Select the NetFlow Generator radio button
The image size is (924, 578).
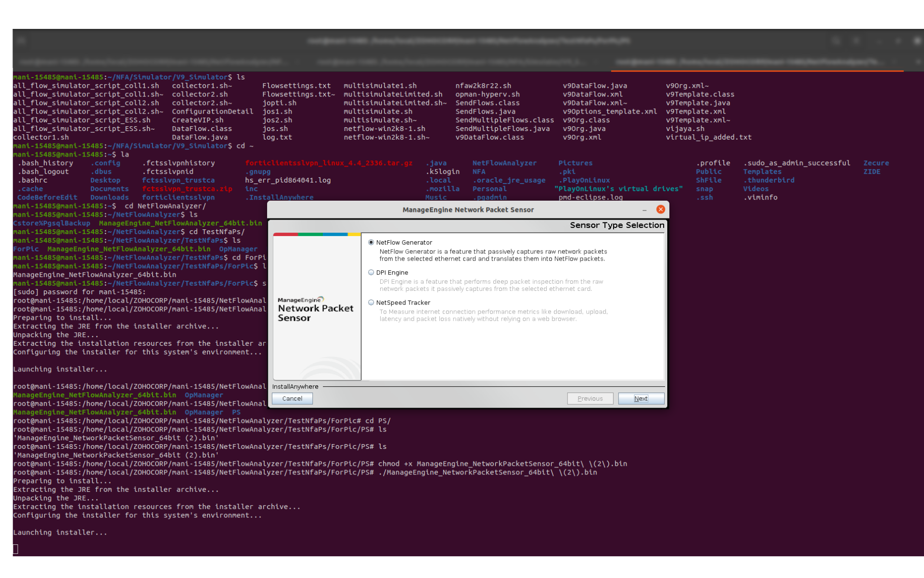(371, 242)
